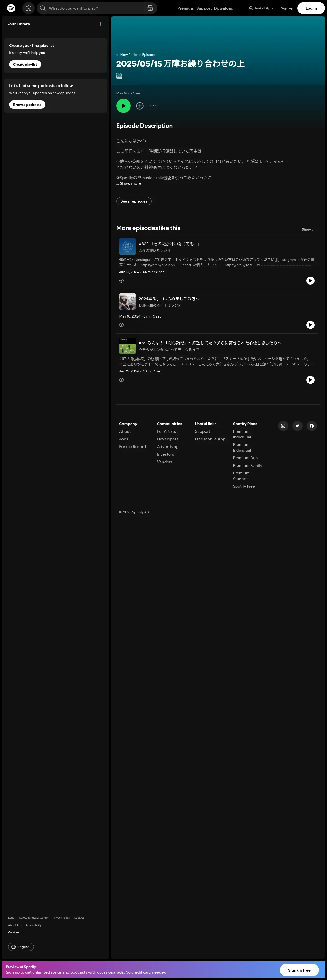Screen dimensions: 327x980
Task: Open Support in top navigation
Action: (x=204, y=8)
